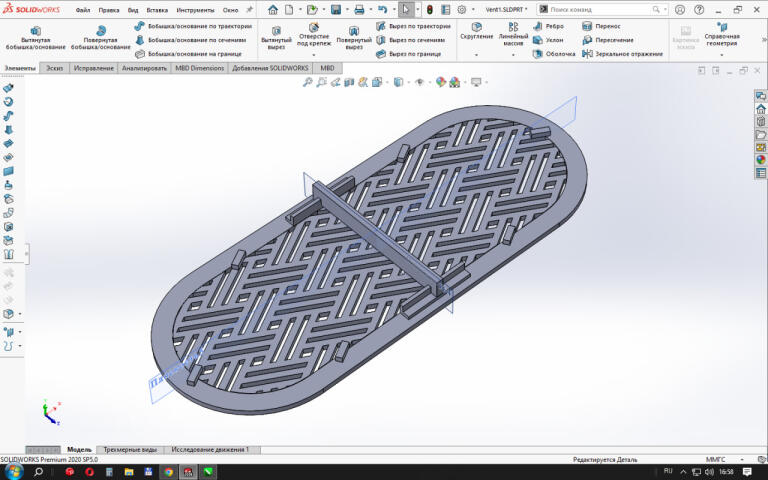768x480 pixels.
Task: Open the Options gear dropdown arrow
Action: 473,9
